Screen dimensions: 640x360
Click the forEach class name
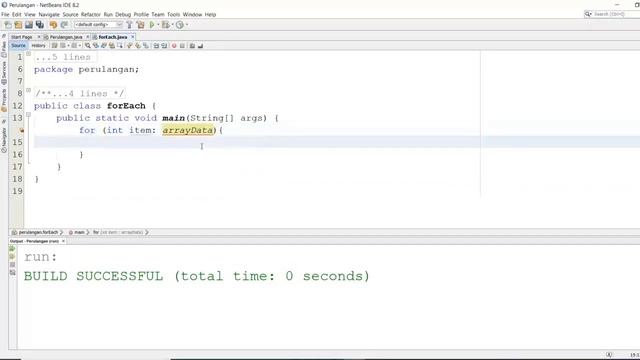click(126, 106)
